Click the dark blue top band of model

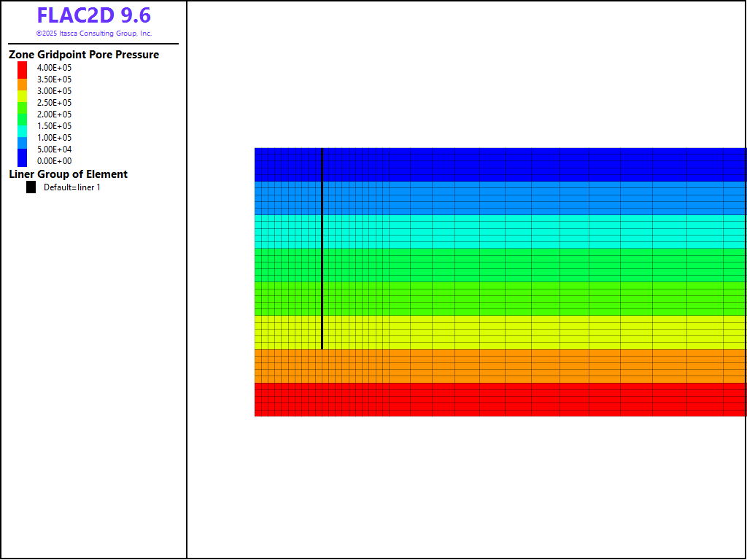pyautogui.click(x=500, y=164)
